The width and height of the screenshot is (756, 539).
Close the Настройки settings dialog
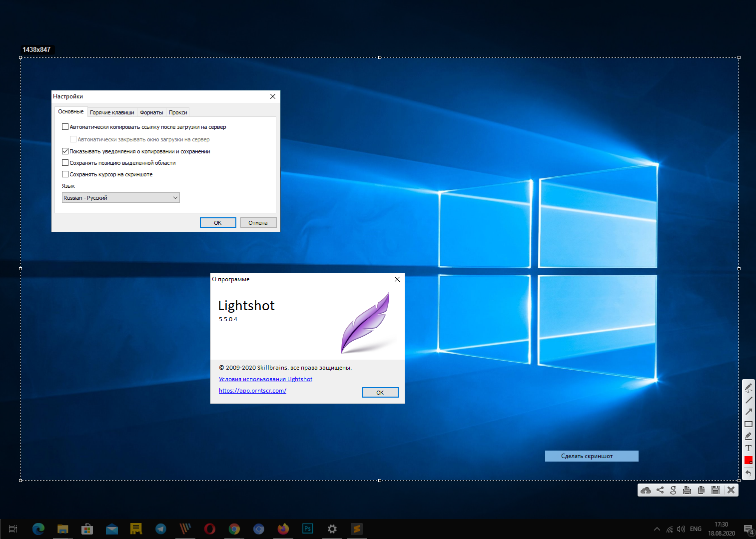(x=273, y=96)
